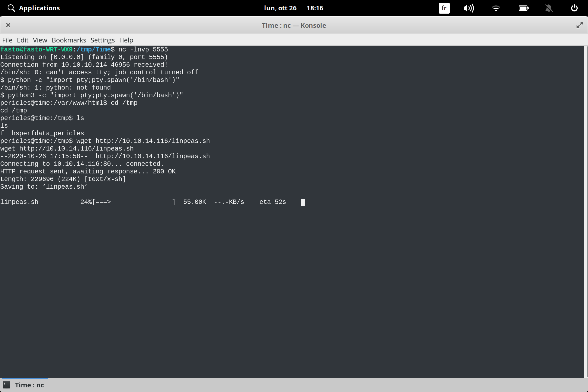
Task: Click the clock showing 18:16
Action: 315,8
